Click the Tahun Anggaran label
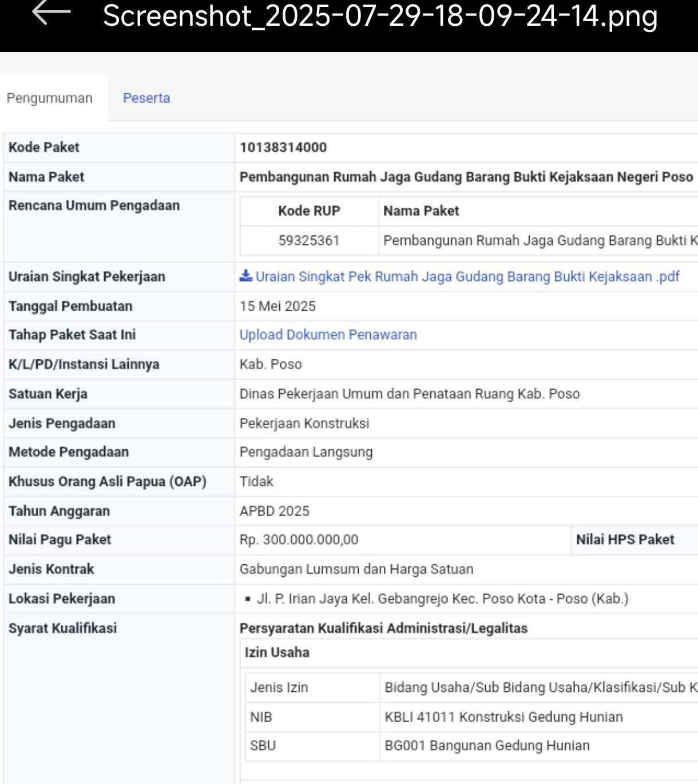Viewport: 698px width, 784px height. click(59, 511)
